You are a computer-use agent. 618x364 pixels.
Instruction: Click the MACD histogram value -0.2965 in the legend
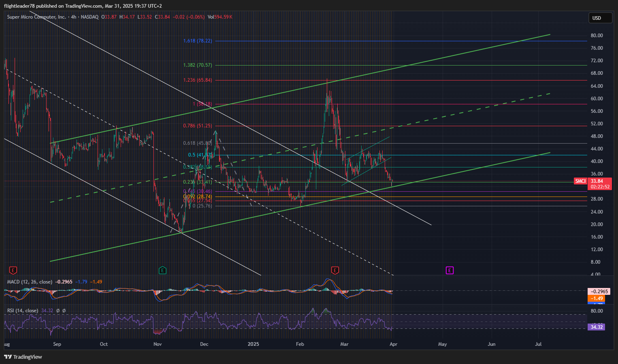point(64,282)
